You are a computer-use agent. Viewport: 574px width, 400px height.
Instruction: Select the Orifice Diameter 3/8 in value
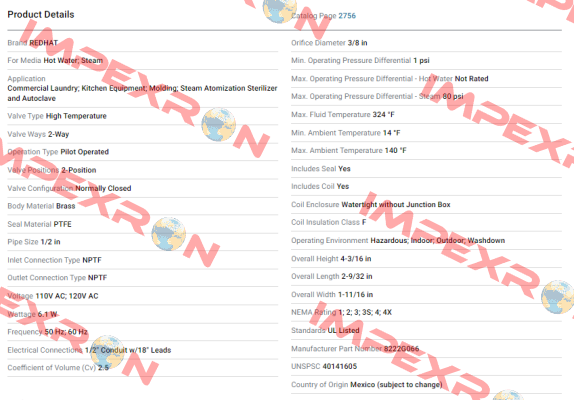click(x=357, y=43)
